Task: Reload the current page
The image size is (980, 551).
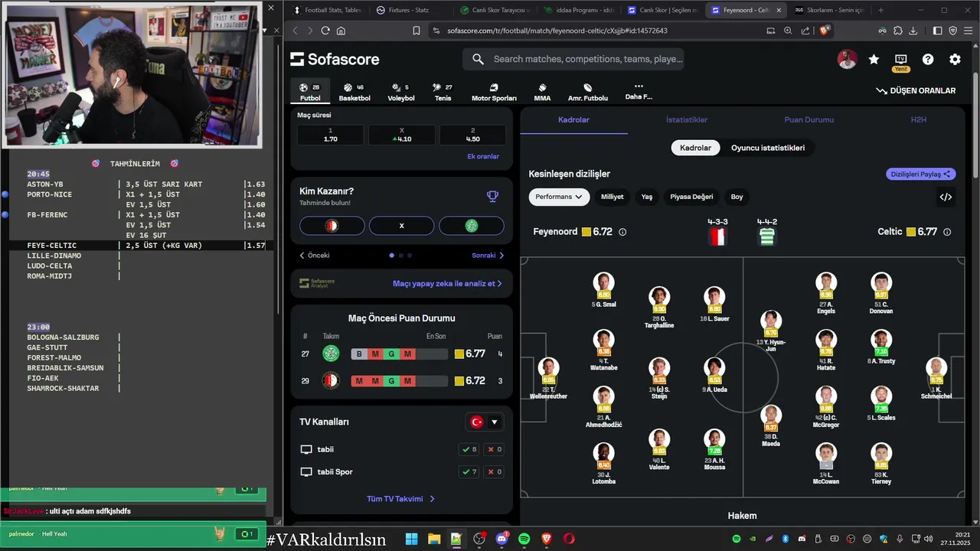Action: [x=325, y=31]
